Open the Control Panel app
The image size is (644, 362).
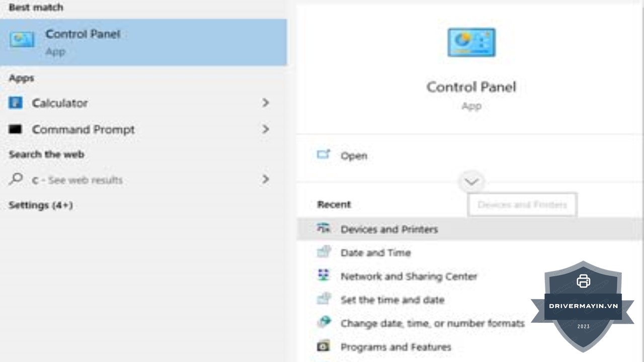tap(354, 156)
